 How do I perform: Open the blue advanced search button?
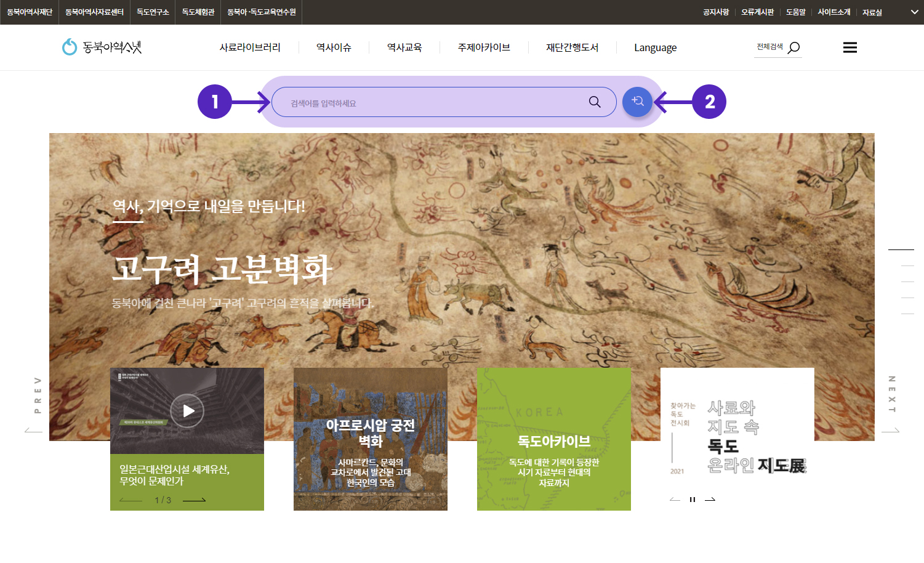[x=637, y=102]
